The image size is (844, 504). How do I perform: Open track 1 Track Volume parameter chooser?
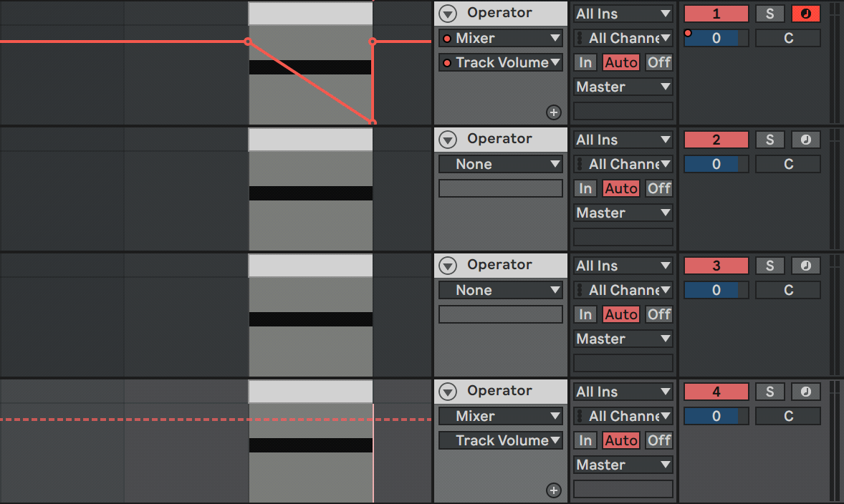click(x=501, y=62)
